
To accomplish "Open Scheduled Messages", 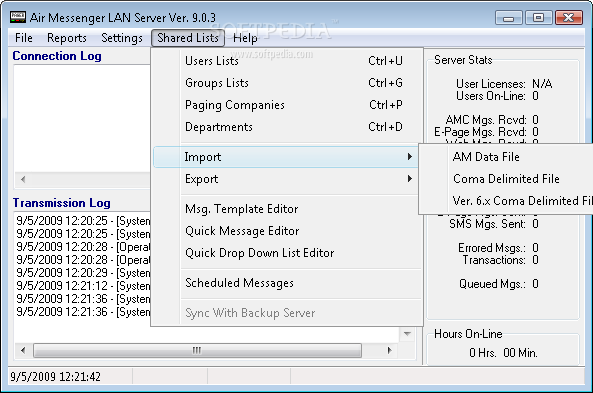I will click(x=287, y=283).
